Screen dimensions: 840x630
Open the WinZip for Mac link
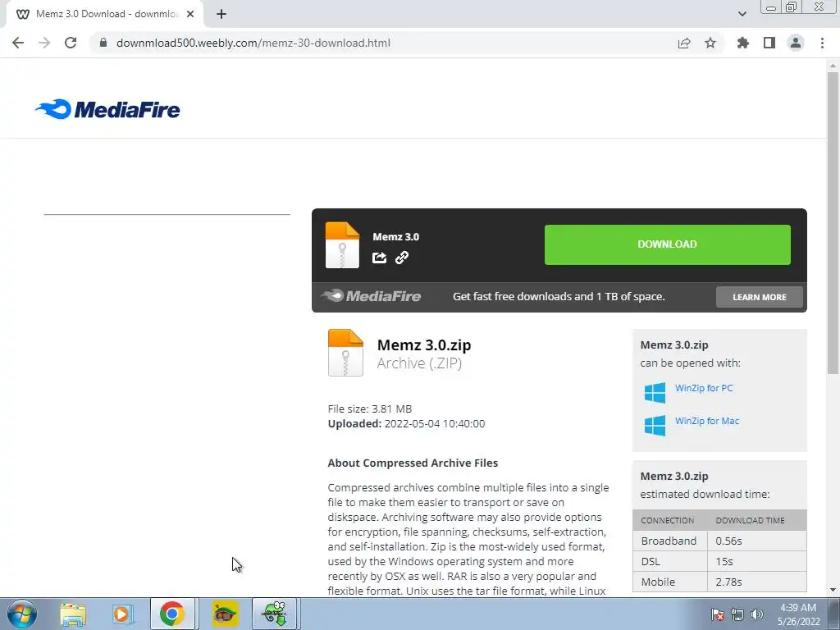(707, 421)
